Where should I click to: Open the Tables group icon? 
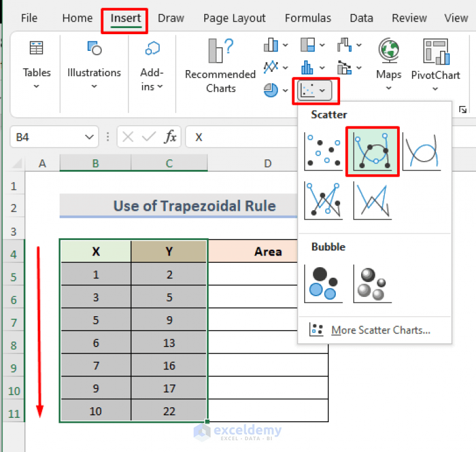tap(37, 48)
